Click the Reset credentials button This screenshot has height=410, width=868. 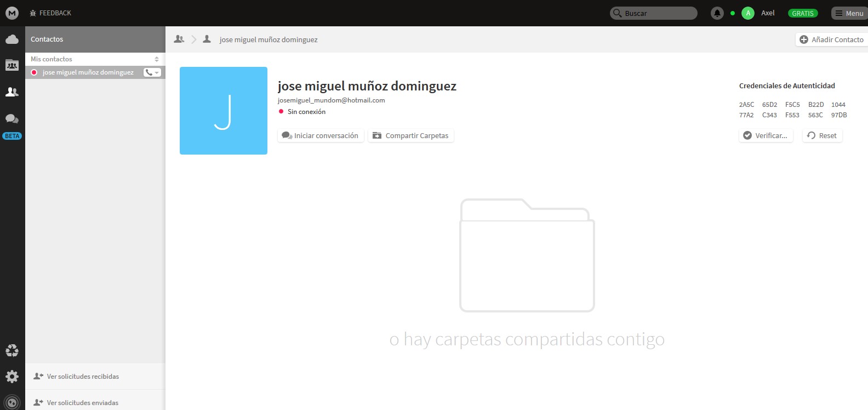[822, 136]
